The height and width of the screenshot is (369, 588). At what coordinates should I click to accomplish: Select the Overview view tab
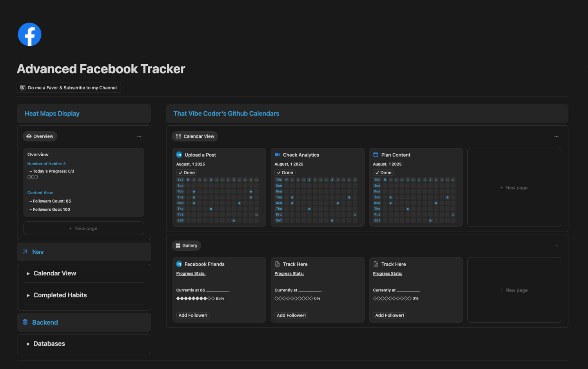click(x=40, y=136)
